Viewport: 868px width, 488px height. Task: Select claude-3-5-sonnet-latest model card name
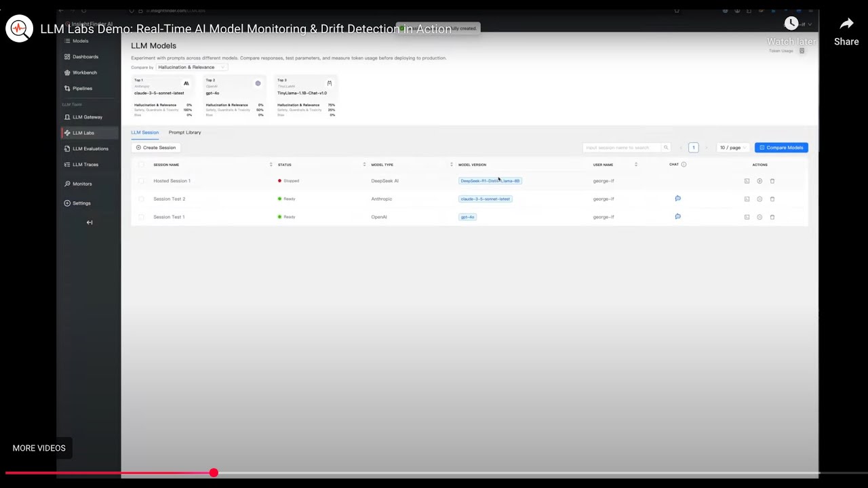pyautogui.click(x=159, y=93)
